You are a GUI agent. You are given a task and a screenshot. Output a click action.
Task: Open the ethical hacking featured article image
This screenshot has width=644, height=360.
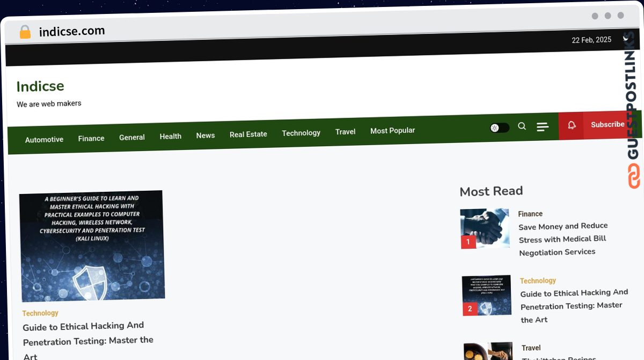point(92,246)
